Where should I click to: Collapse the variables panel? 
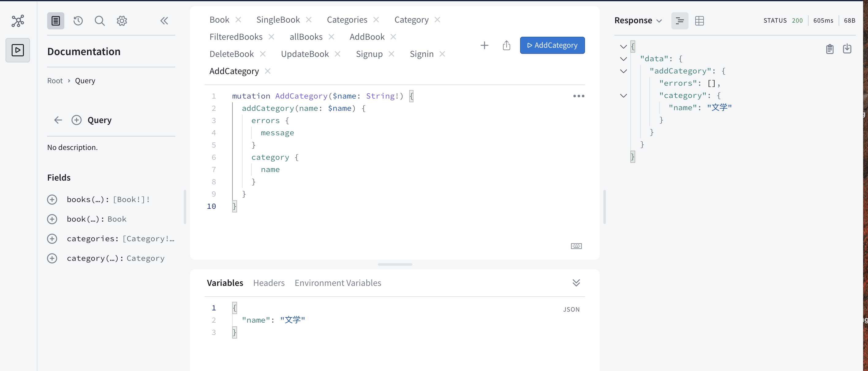tap(576, 283)
